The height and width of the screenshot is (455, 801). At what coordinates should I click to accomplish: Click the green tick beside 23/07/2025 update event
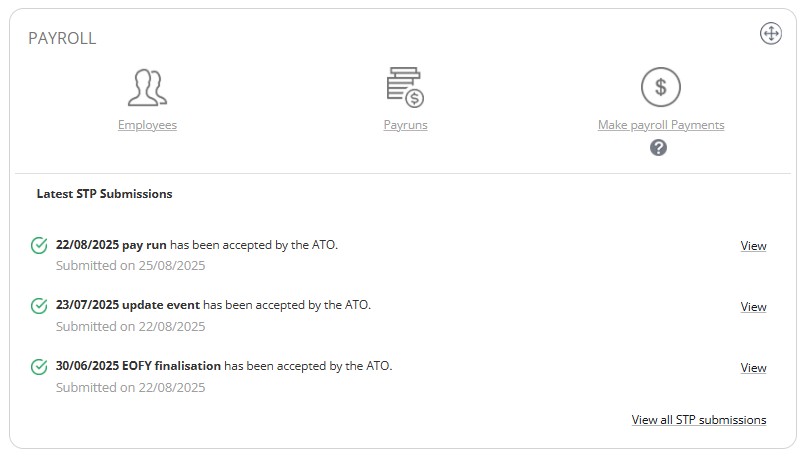pyautogui.click(x=39, y=306)
